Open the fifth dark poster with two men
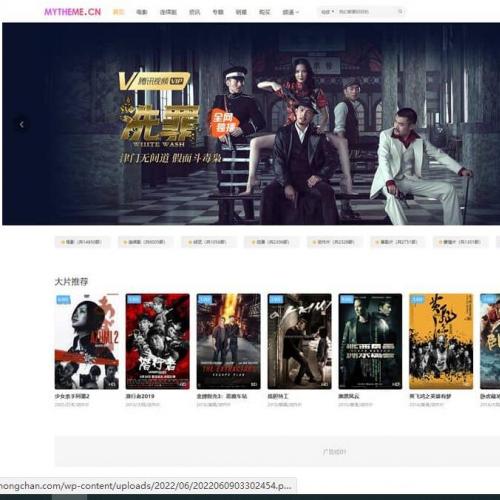The height and width of the screenshot is (500, 500). coord(370,341)
